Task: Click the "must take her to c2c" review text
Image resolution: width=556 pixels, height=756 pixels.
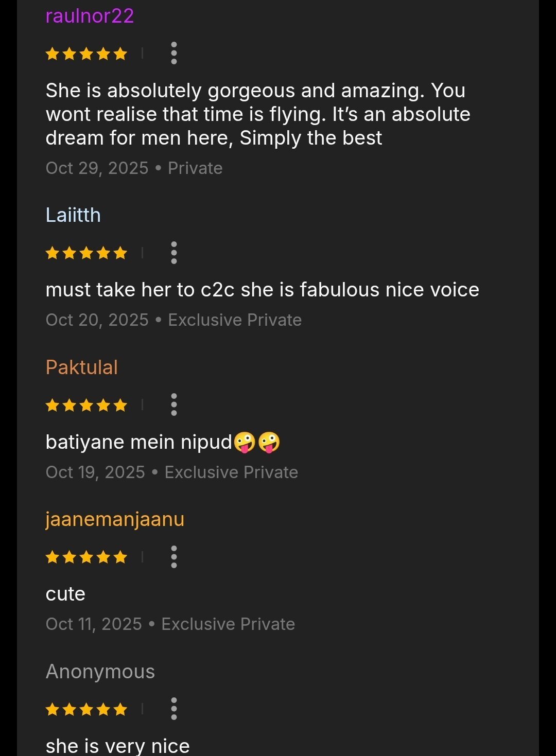Action: (x=262, y=290)
